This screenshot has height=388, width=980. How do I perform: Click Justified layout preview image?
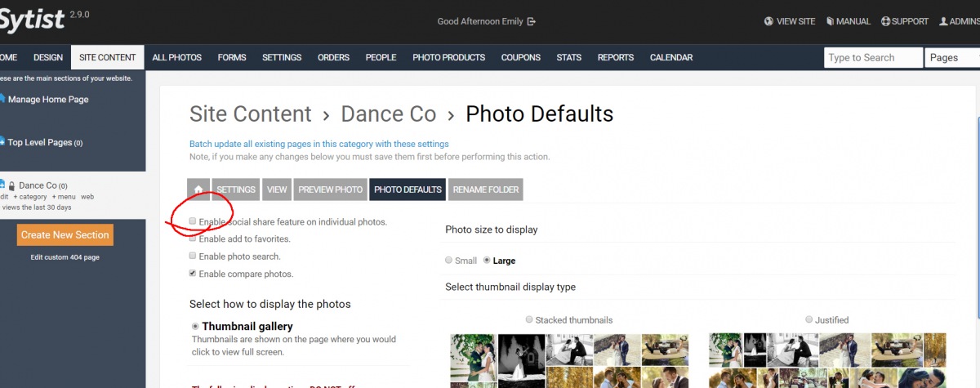pyautogui.click(x=826, y=360)
